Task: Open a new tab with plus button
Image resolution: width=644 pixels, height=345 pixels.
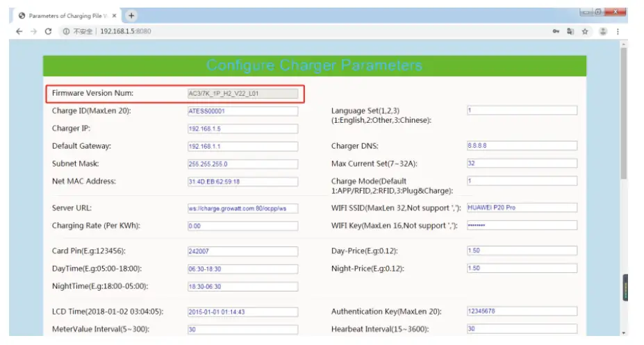Action: [131, 15]
